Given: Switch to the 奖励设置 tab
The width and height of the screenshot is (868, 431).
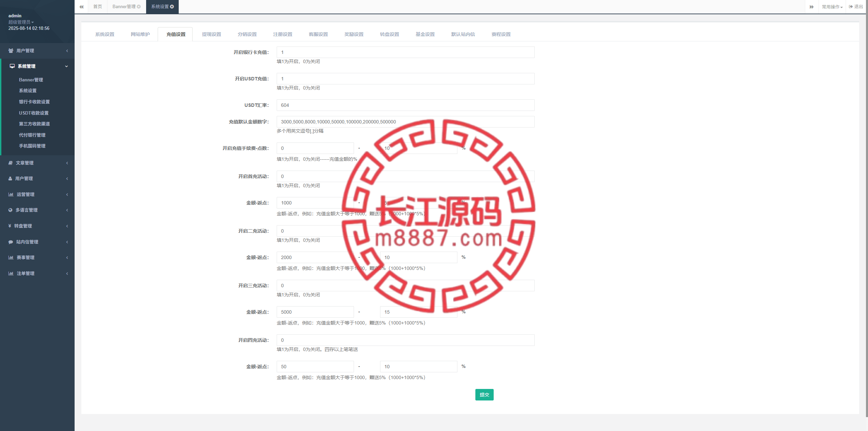Looking at the screenshot, I should (x=354, y=34).
